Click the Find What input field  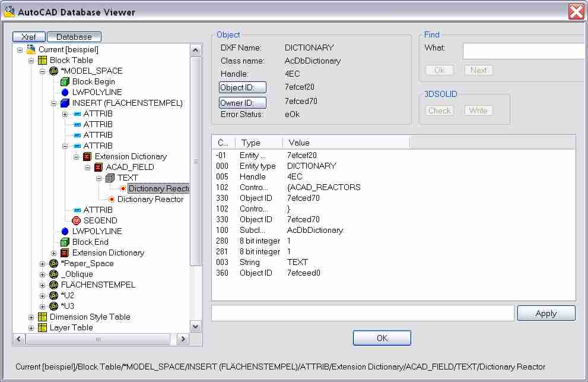[x=525, y=50]
